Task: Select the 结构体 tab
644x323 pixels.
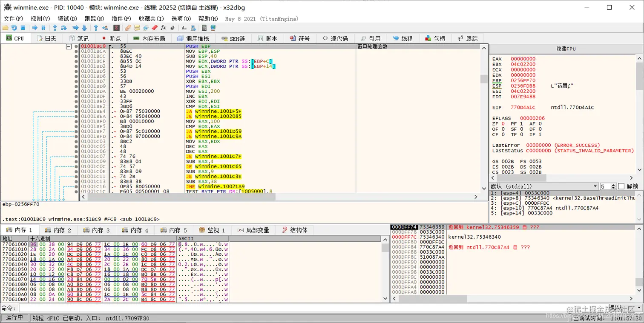Action: pos(295,230)
